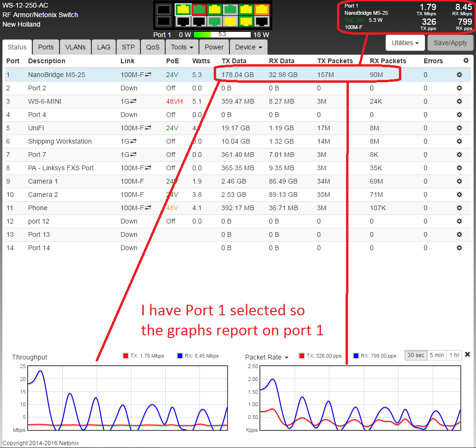Image resolution: width=476 pixels, height=448 pixels.
Task: Switch graph interval to 5 min
Action: (x=436, y=355)
